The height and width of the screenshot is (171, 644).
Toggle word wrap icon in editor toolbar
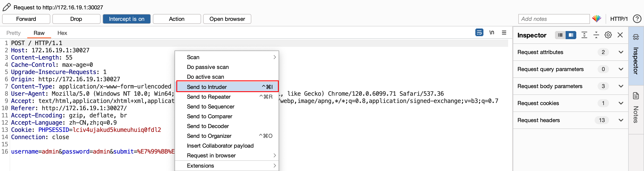pyautogui.click(x=479, y=33)
